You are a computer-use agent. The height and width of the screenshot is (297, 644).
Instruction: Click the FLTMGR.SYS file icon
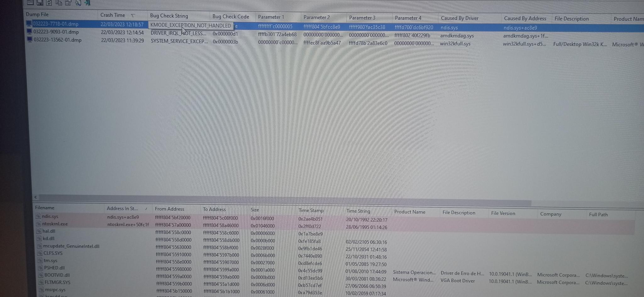[x=41, y=282]
